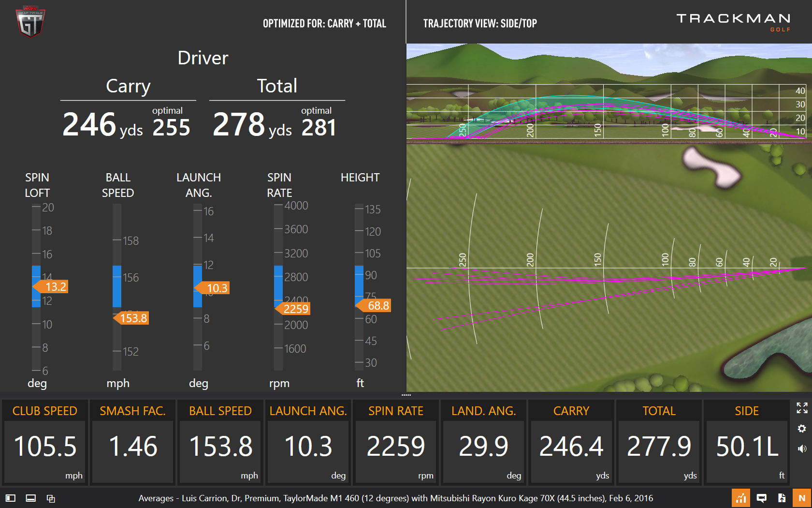The image size is (812, 508).
Task: Click the export report document icon
Action: point(782,498)
